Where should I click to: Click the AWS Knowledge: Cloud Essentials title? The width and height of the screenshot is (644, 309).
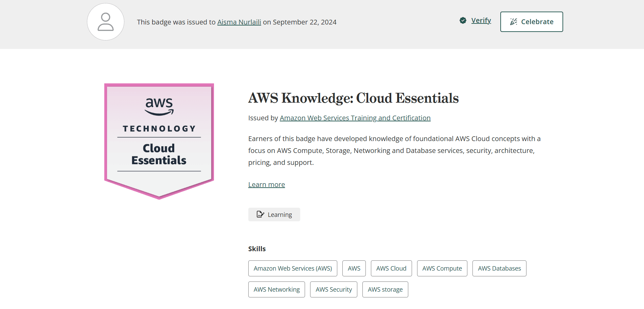click(x=354, y=98)
